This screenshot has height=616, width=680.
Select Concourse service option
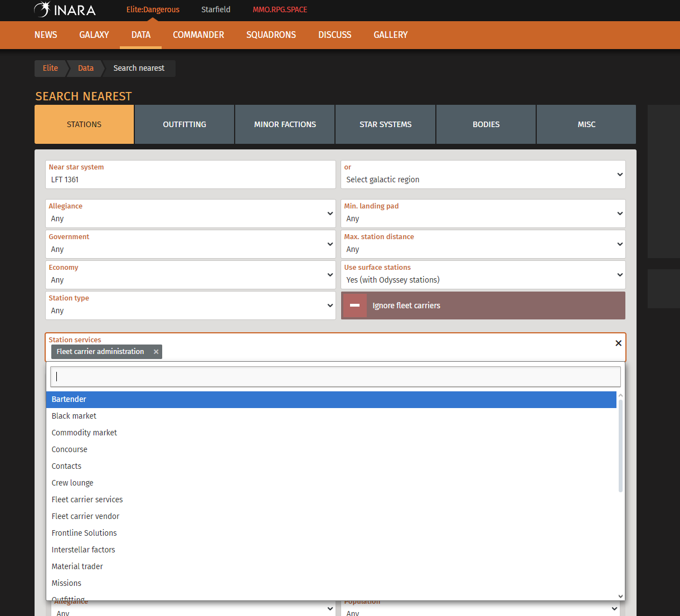coord(331,449)
